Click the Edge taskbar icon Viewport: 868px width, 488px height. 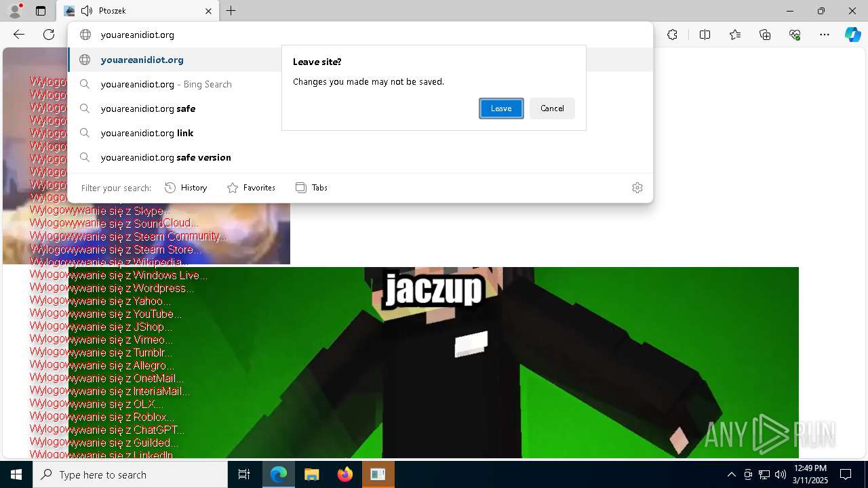(279, 474)
